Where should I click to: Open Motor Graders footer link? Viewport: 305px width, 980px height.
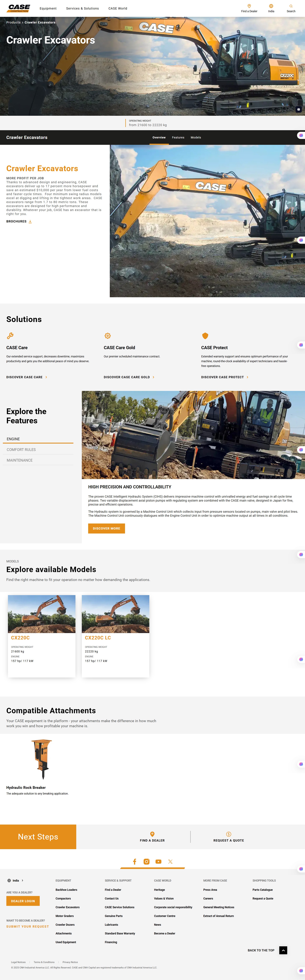pos(65,916)
